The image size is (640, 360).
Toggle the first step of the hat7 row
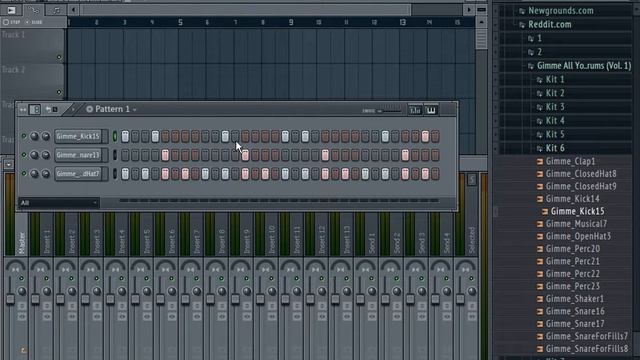pos(125,174)
